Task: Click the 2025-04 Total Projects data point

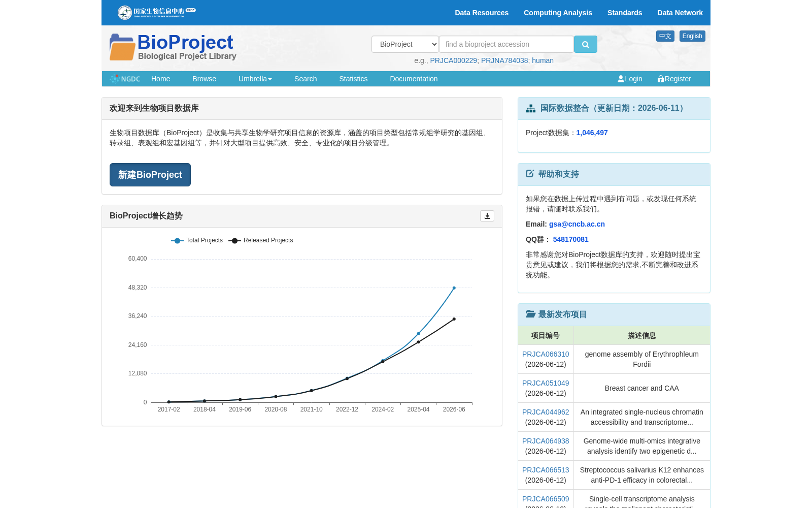Action: 418,334
